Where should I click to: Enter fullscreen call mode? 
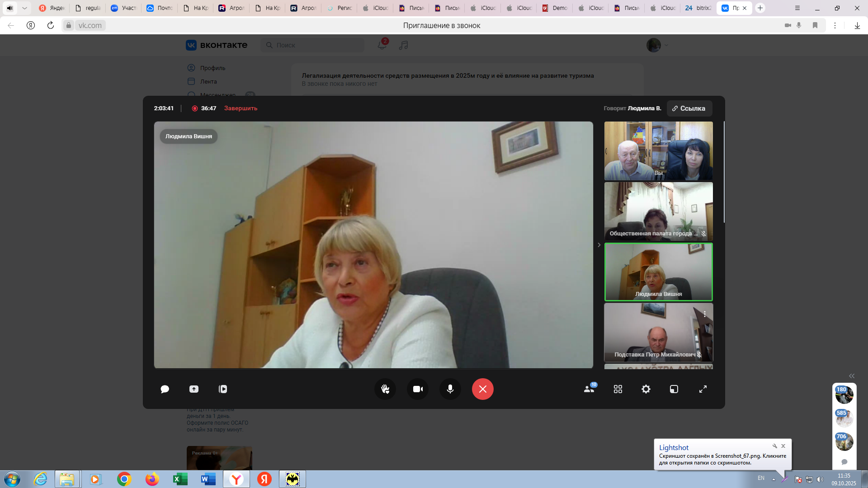tap(703, 389)
